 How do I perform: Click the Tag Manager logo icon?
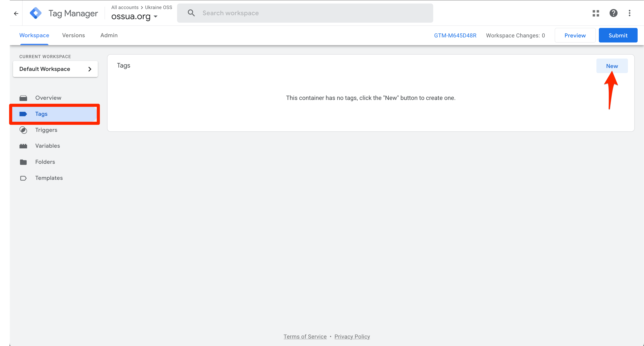point(35,13)
